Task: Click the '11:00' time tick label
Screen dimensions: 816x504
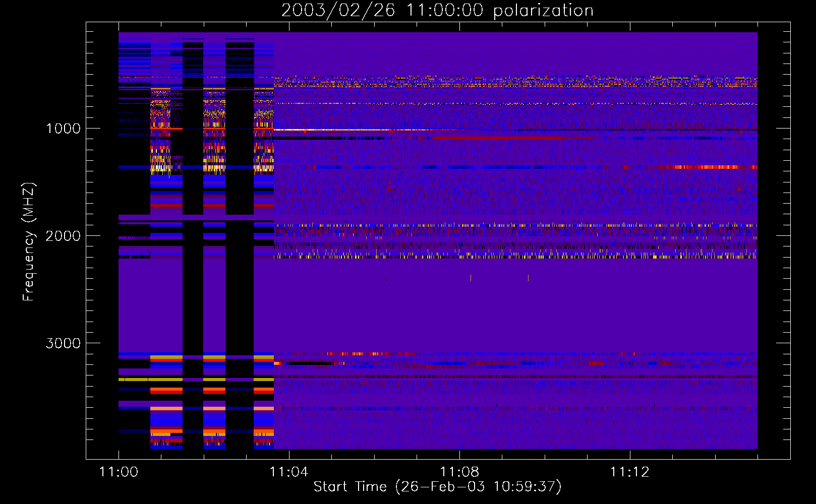Action: point(119,472)
